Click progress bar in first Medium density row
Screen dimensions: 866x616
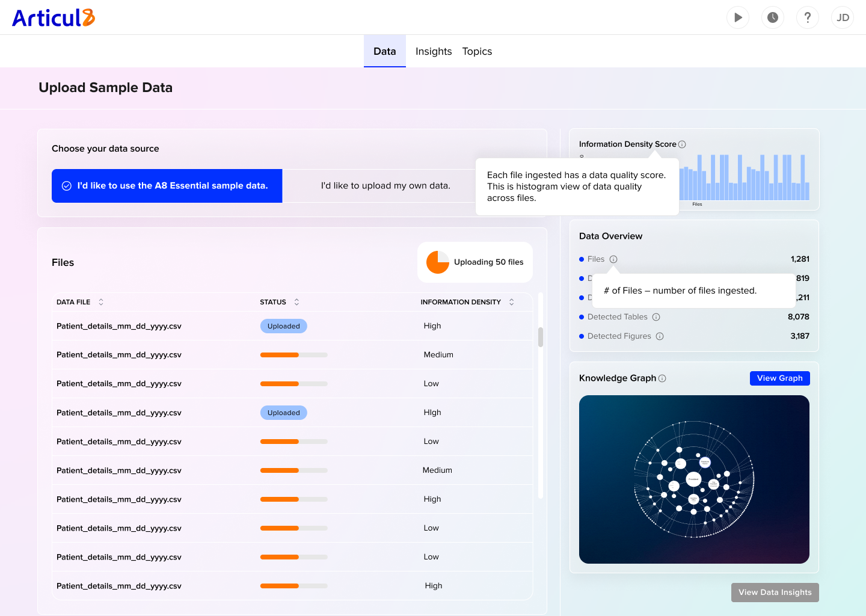[x=294, y=355]
